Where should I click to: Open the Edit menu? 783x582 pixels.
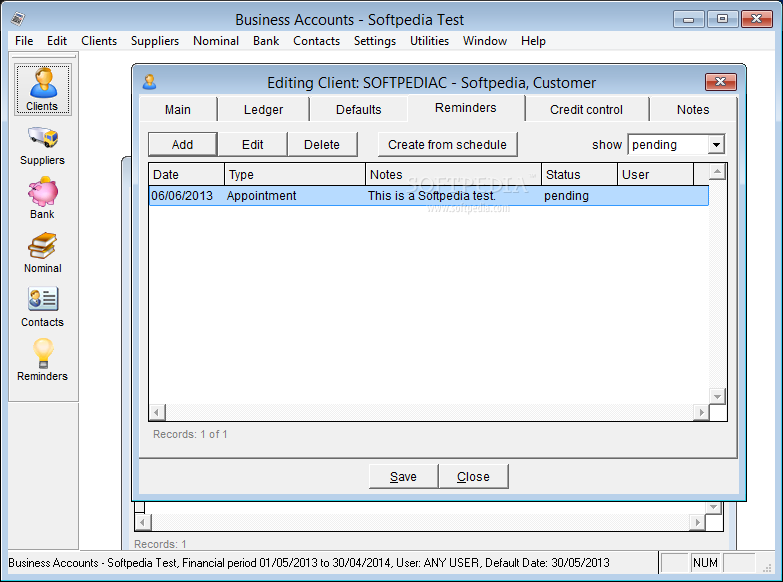point(57,41)
